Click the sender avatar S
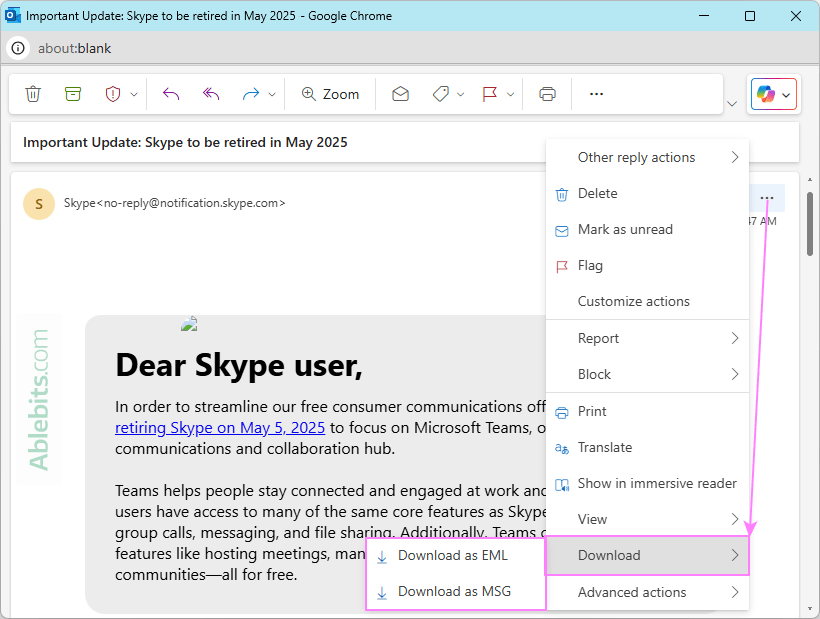Image resolution: width=820 pixels, height=619 pixels. [x=39, y=204]
